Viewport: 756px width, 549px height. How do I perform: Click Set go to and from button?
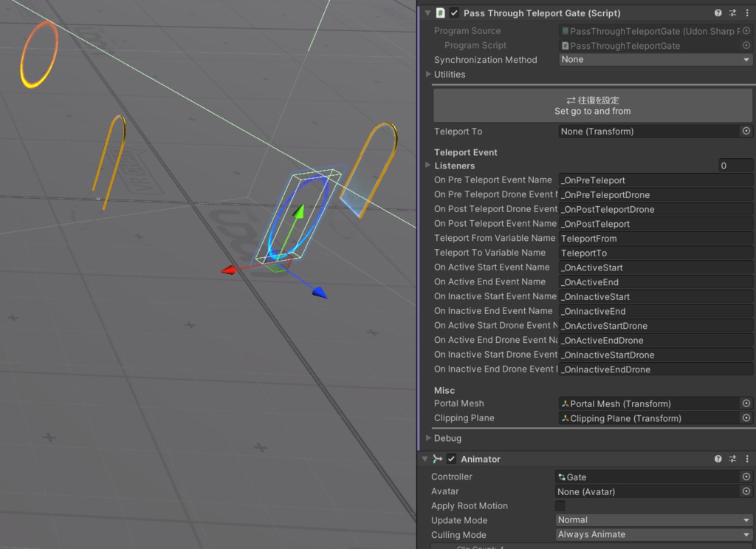(x=593, y=105)
